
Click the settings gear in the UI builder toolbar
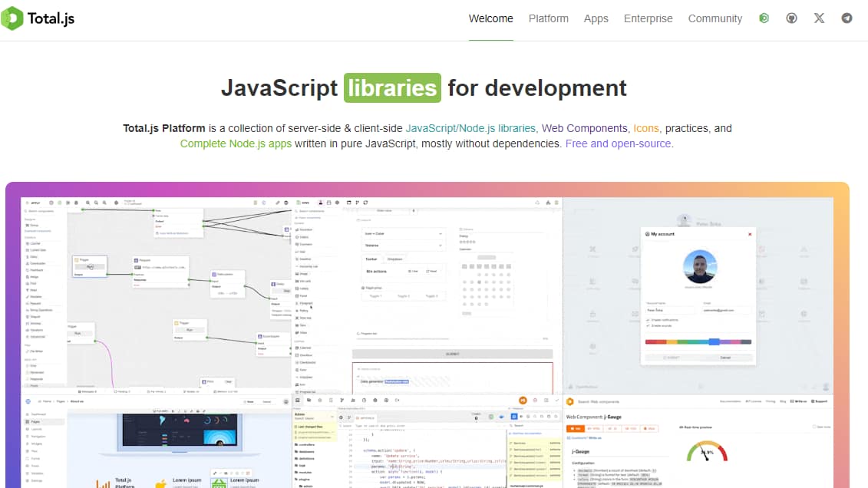336,203
